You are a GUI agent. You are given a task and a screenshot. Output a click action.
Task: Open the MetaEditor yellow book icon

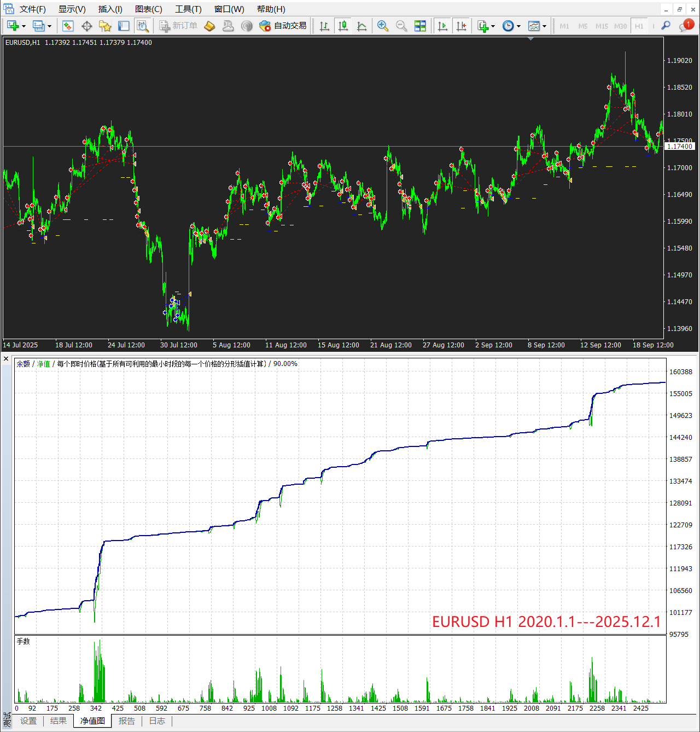pos(209,26)
